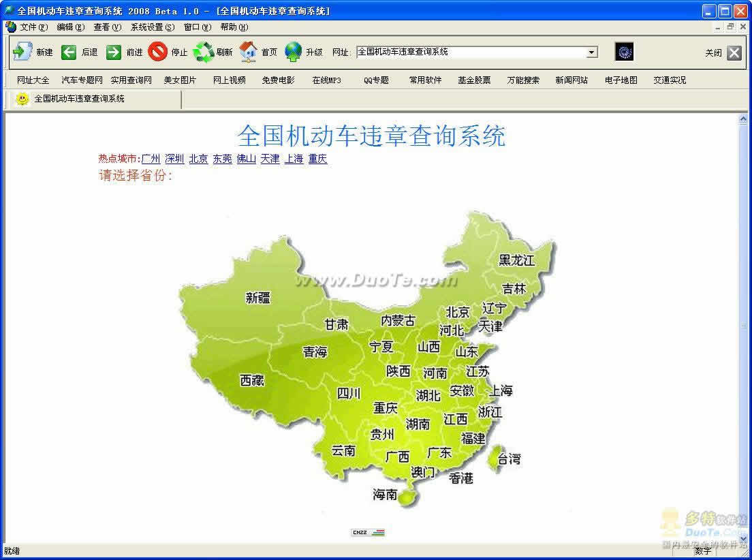
Task: Select 西藏 province on the map
Action: 252,381
